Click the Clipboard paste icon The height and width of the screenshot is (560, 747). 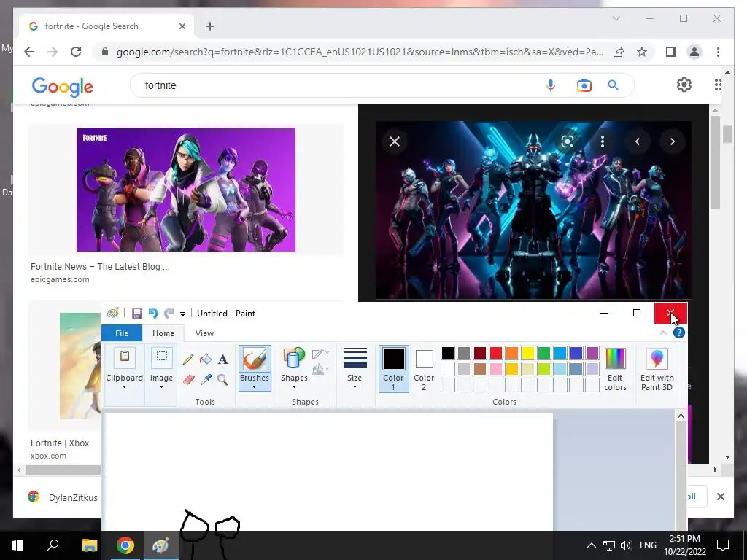(124, 357)
